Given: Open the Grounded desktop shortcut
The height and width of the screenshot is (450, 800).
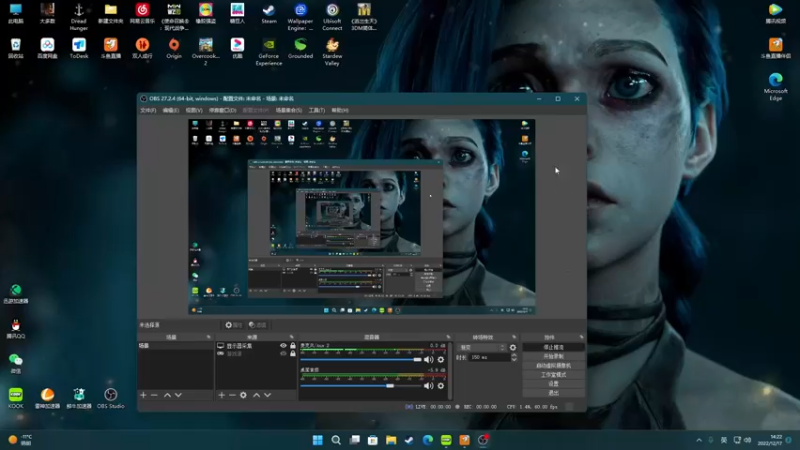Looking at the screenshot, I should (x=301, y=49).
